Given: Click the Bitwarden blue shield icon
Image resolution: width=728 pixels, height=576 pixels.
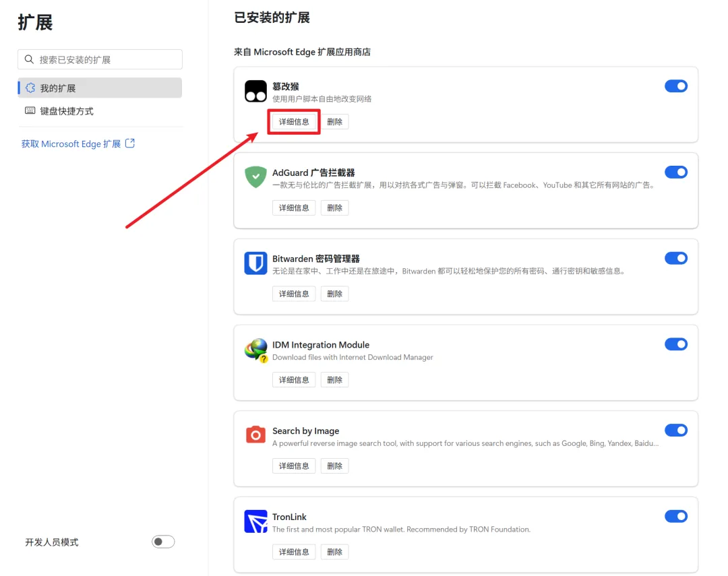Looking at the screenshot, I should pos(255,263).
